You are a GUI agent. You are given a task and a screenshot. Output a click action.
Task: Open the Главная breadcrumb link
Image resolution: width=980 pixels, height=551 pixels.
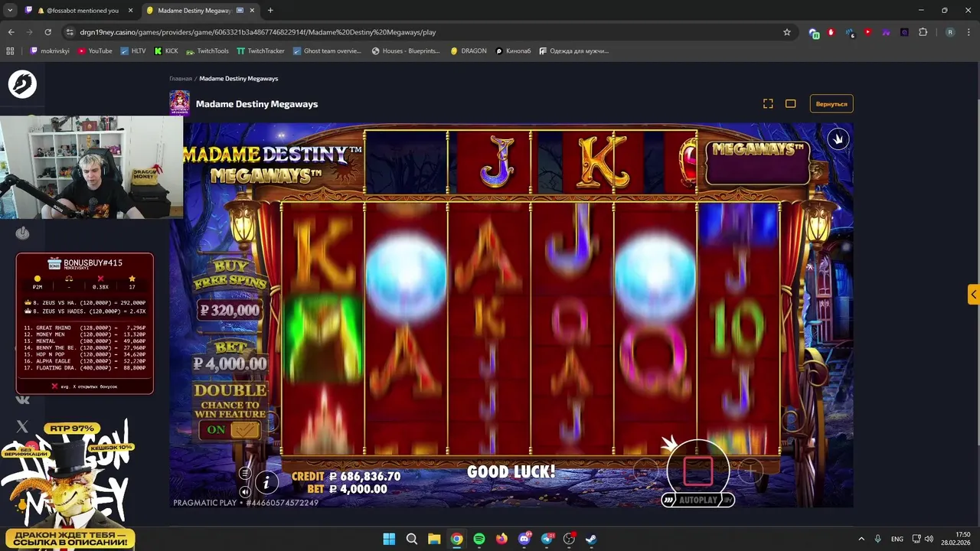(x=181, y=79)
